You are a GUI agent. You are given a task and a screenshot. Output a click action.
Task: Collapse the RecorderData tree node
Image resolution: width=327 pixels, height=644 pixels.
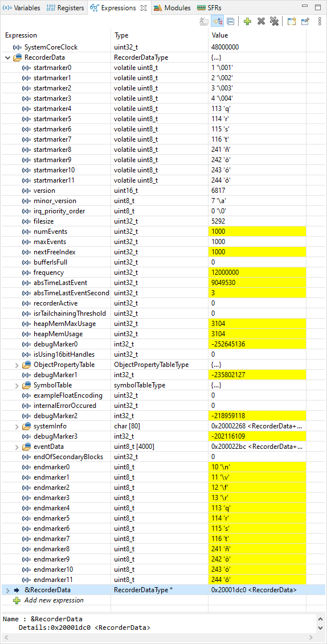click(7, 57)
